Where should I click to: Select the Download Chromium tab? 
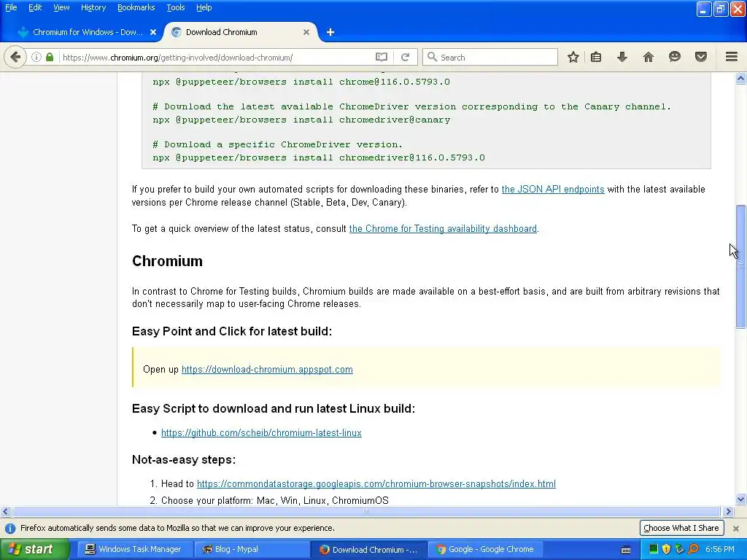(x=241, y=32)
